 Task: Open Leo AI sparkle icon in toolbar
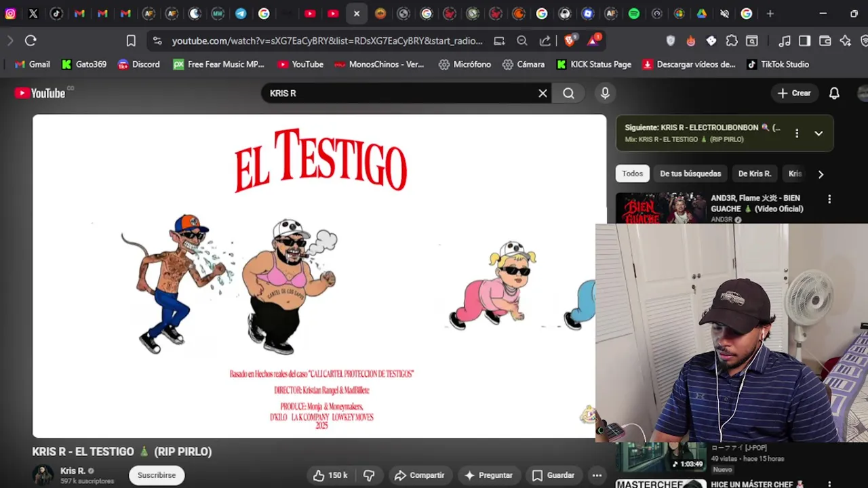tap(846, 41)
